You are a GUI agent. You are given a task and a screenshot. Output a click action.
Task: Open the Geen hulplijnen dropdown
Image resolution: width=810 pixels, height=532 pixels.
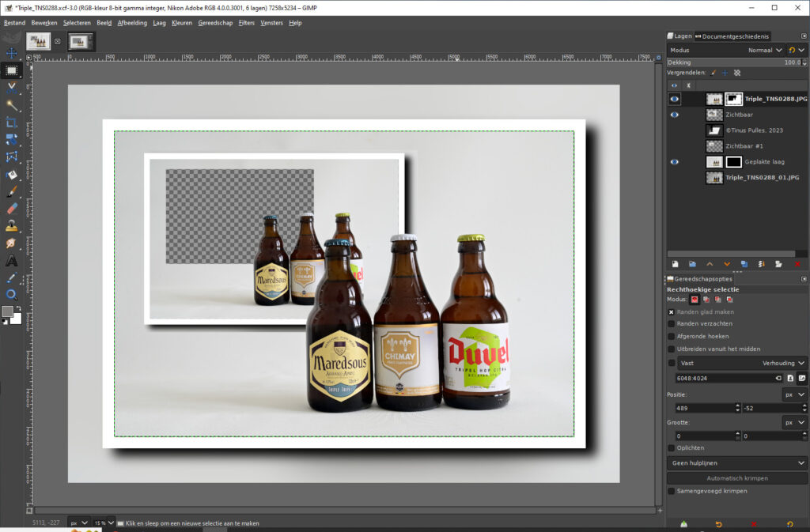point(736,463)
